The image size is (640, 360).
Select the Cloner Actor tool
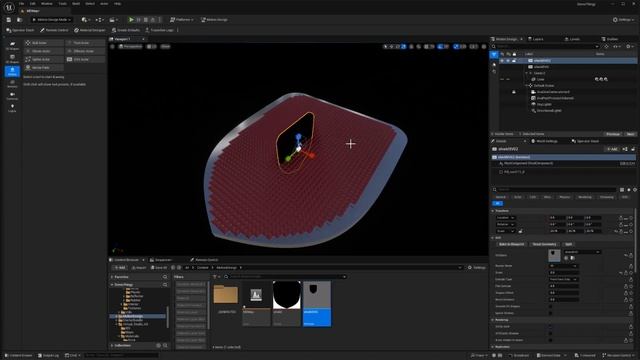click(44, 51)
